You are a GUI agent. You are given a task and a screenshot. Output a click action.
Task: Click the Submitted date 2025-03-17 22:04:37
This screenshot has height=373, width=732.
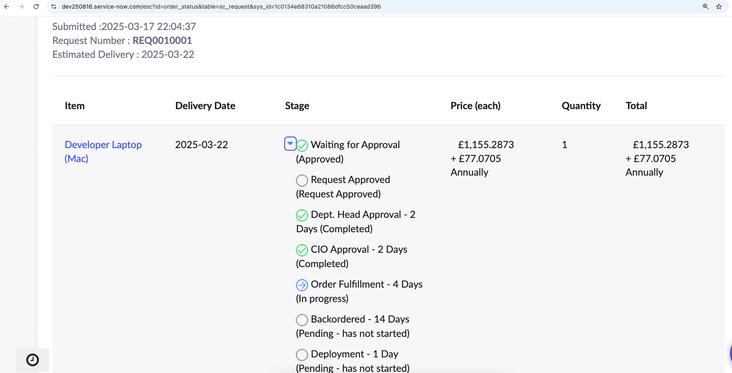click(148, 27)
